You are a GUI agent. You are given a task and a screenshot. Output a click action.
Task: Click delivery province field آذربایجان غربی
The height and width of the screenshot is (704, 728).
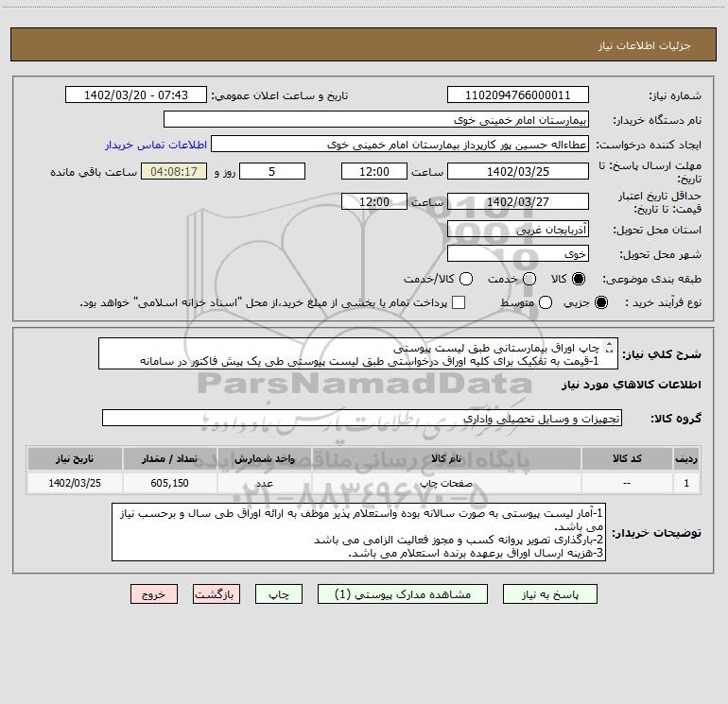click(518, 230)
